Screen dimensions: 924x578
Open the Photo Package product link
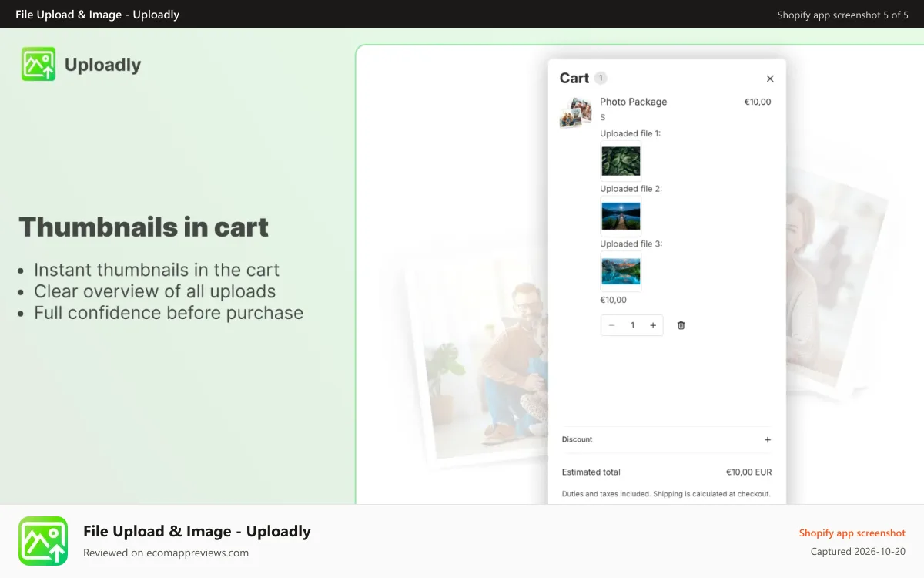click(634, 102)
